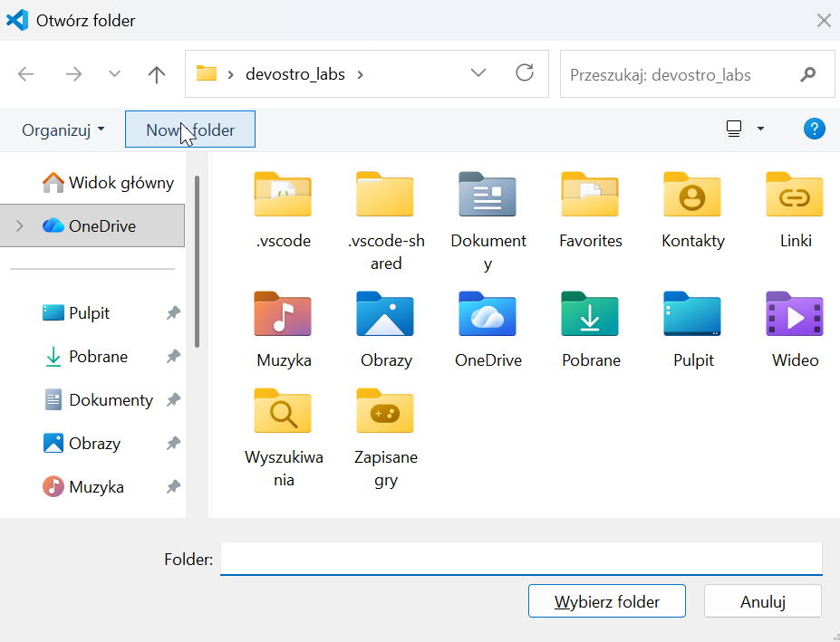Click the pin icon next to Muzyka

coord(172,487)
